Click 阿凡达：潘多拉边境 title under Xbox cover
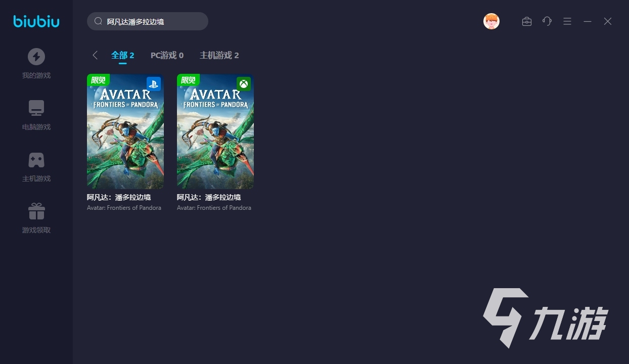Viewport: 629px width, 364px height. (209, 197)
